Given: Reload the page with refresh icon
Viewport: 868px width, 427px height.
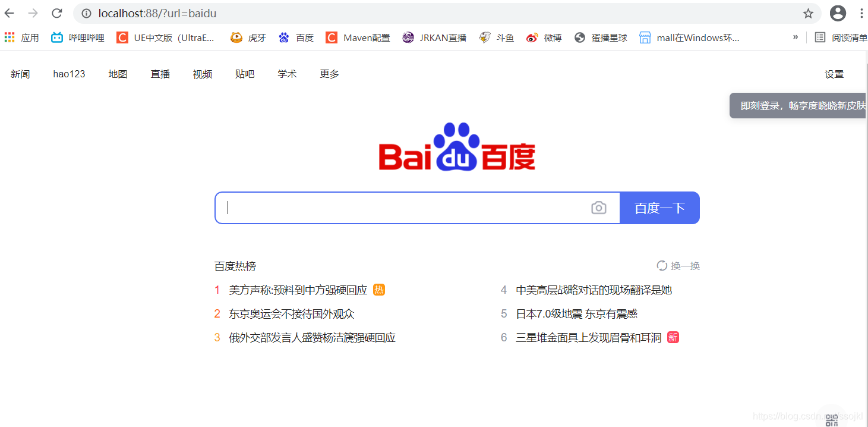Looking at the screenshot, I should (57, 13).
